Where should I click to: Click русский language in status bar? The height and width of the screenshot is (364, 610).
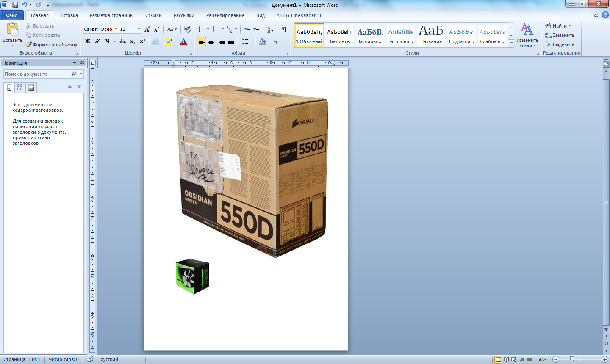click(109, 359)
